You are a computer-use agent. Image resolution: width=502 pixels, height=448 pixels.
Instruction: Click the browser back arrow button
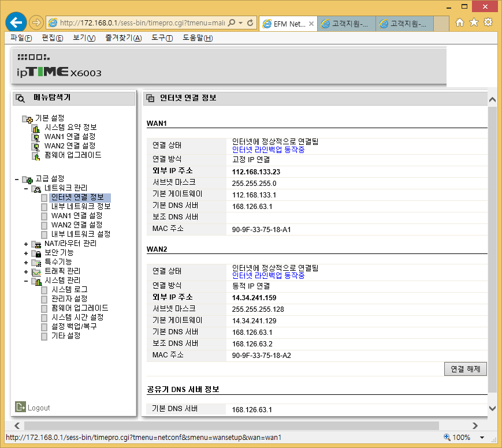pyautogui.click(x=16, y=23)
